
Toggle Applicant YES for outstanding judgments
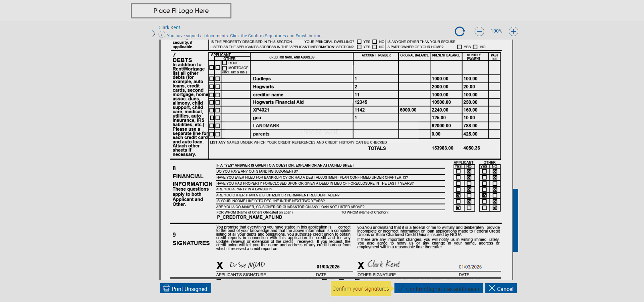click(x=458, y=172)
